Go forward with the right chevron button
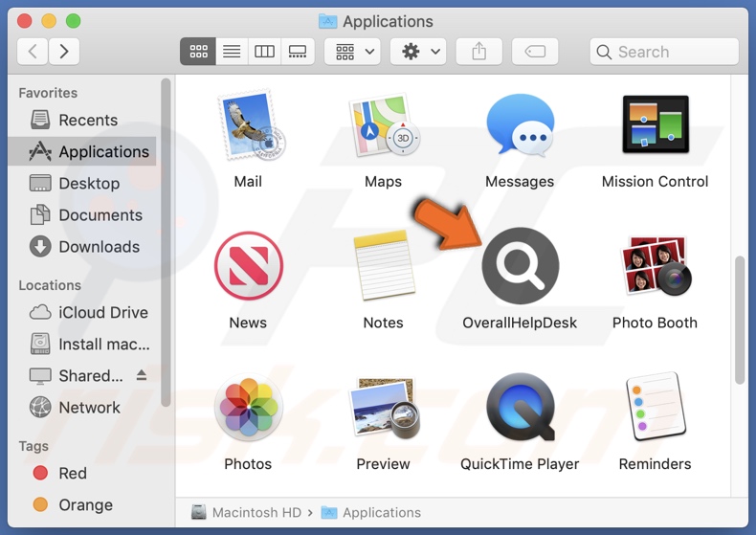This screenshot has width=756, height=535. (64, 51)
